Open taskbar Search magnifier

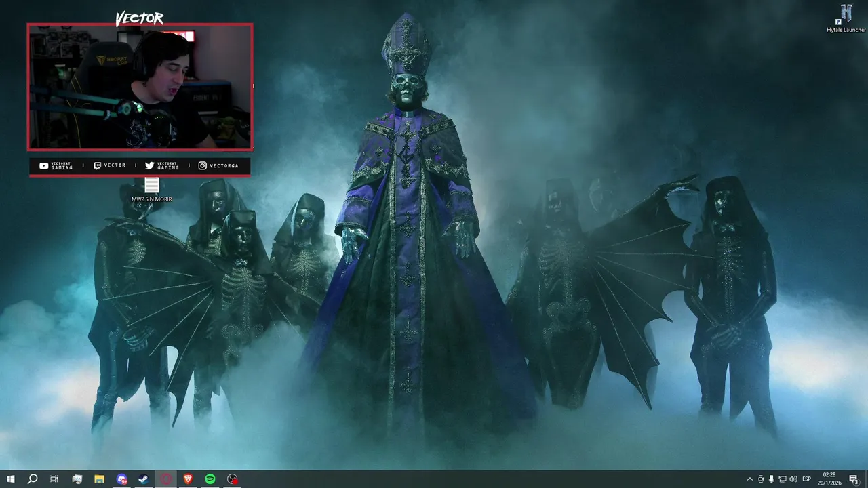point(32,479)
